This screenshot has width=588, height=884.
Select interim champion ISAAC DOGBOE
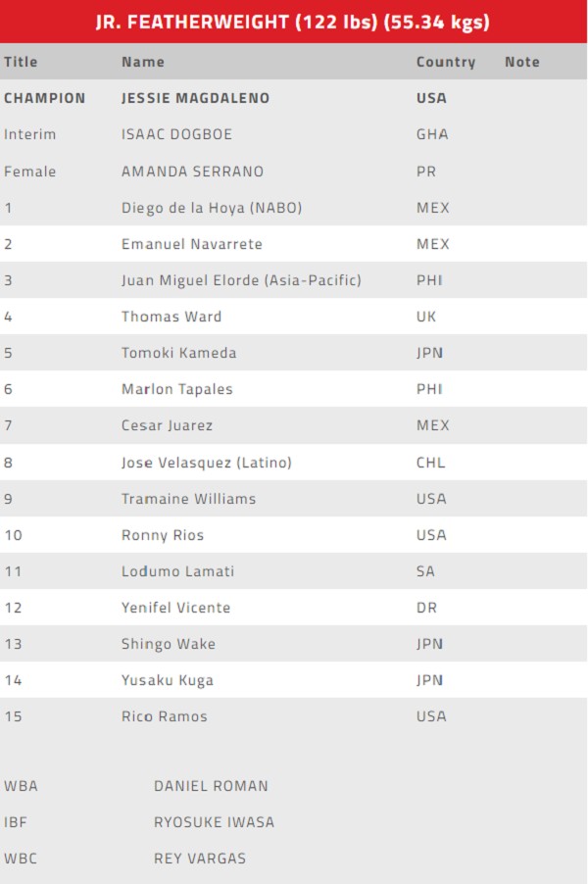coord(177,134)
